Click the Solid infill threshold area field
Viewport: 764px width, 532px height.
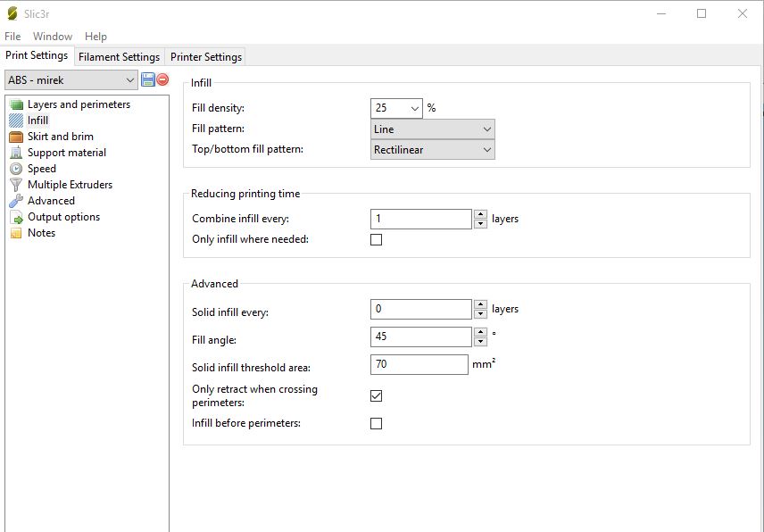tap(419, 364)
